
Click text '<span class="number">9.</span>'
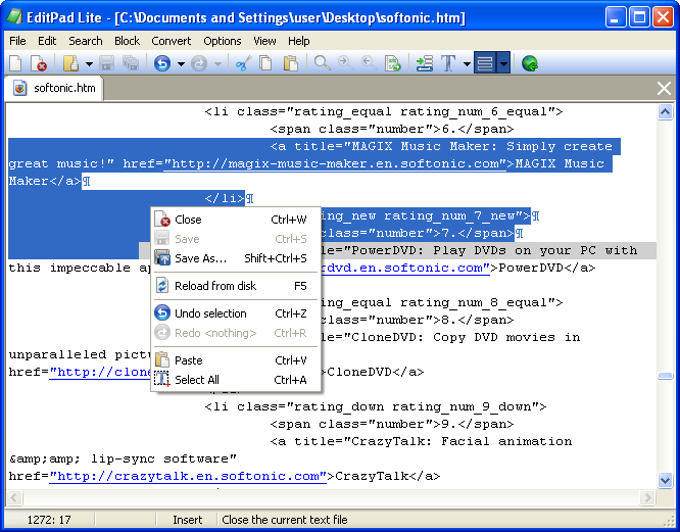(x=392, y=424)
